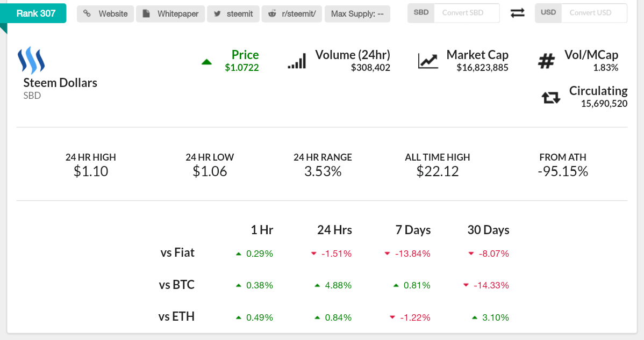644x340 pixels.
Task: Click the vs BTC row label
Action: tap(177, 285)
